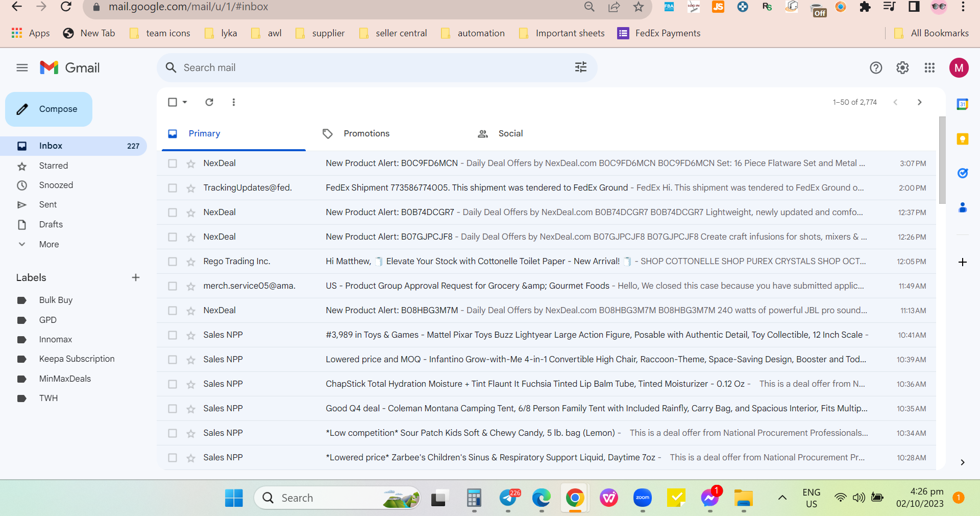Screen dimensions: 980x516
Task: Show side panel chevron at bottom right
Action: point(963,462)
